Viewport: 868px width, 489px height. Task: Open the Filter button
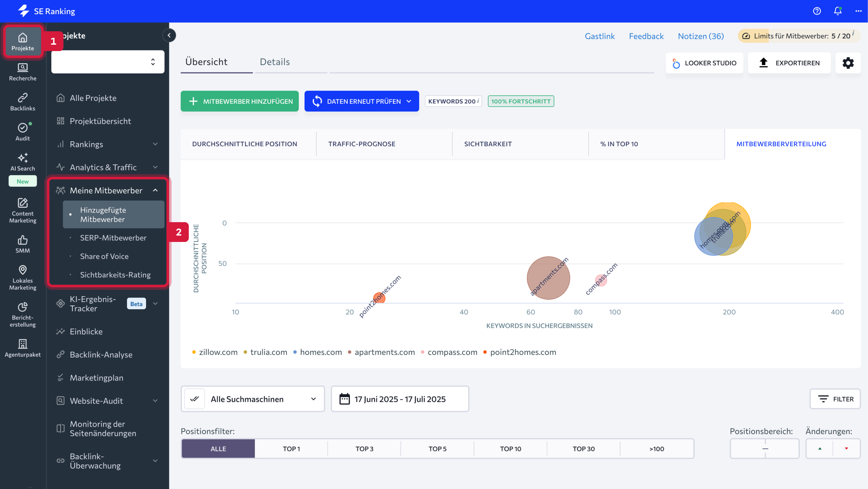tap(835, 399)
